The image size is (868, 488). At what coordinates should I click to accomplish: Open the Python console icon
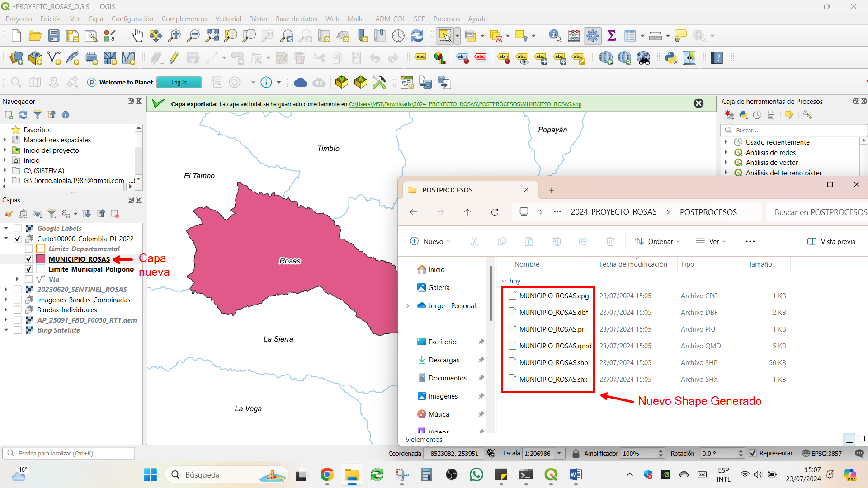point(670,58)
